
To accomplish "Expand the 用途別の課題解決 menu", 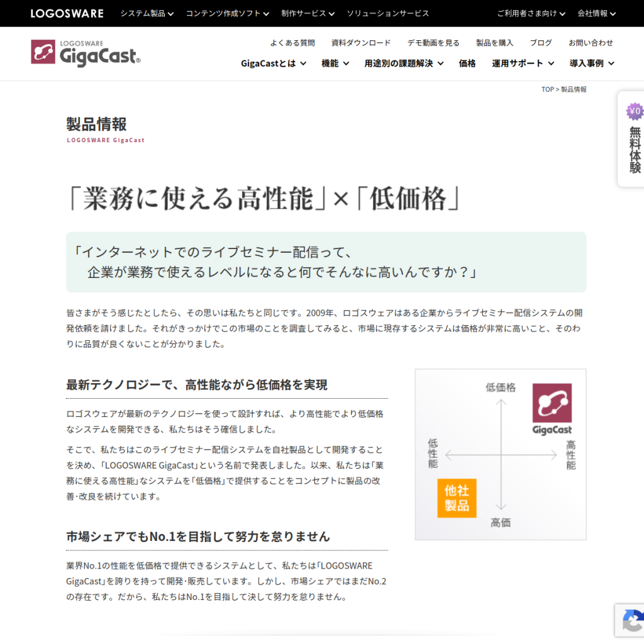I will [x=404, y=64].
